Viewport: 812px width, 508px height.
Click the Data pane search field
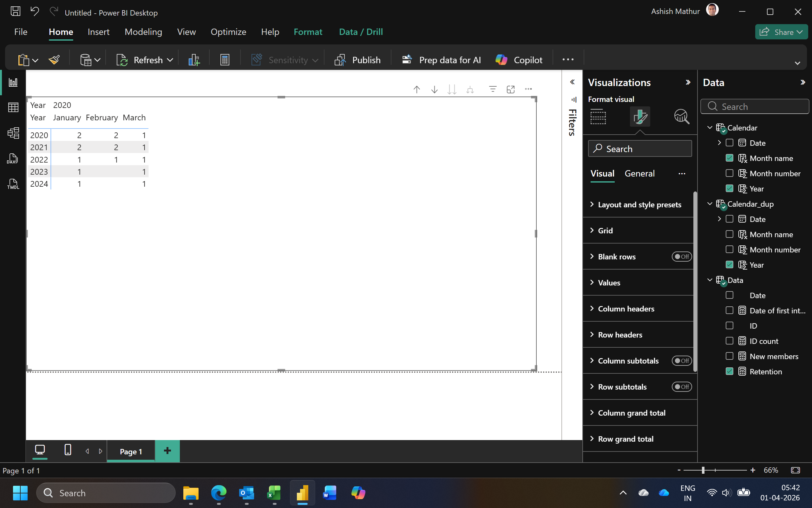click(755, 106)
